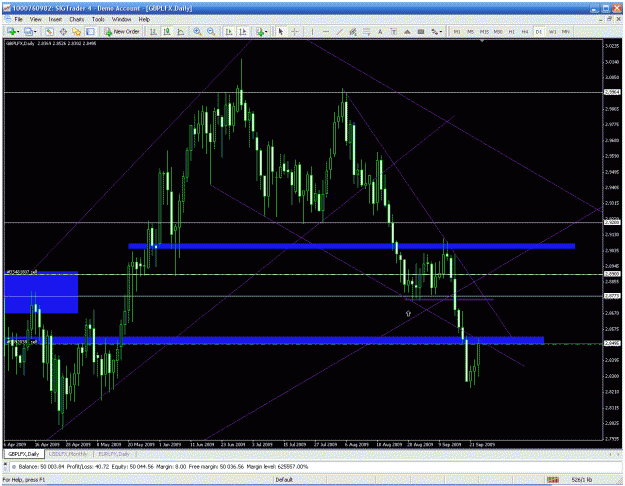Toggle the Terminal window icon

coord(90,31)
